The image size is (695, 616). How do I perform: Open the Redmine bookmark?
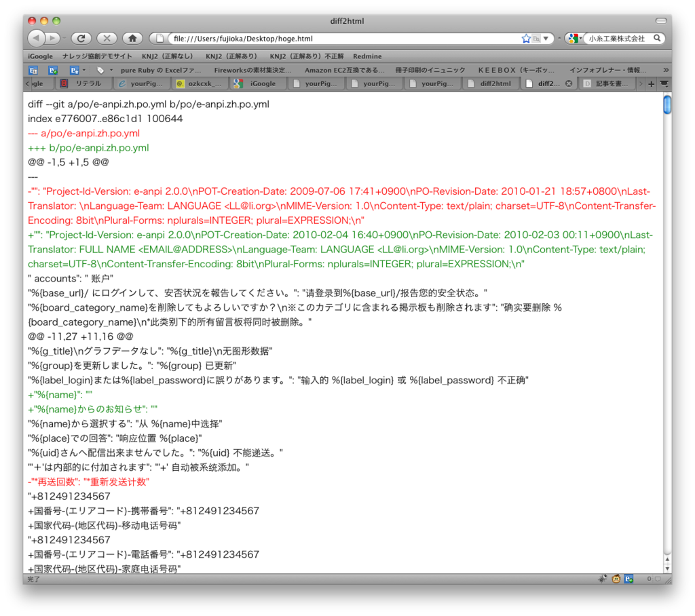pyautogui.click(x=367, y=56)
